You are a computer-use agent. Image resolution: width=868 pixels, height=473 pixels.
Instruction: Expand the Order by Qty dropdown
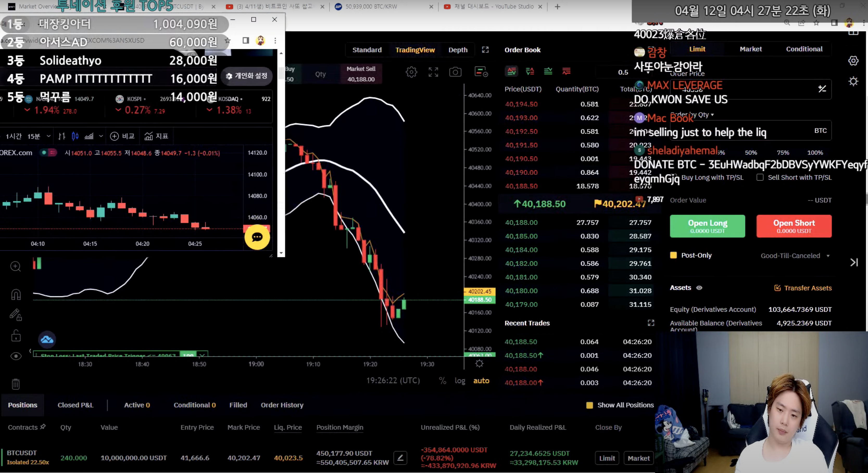693,114
